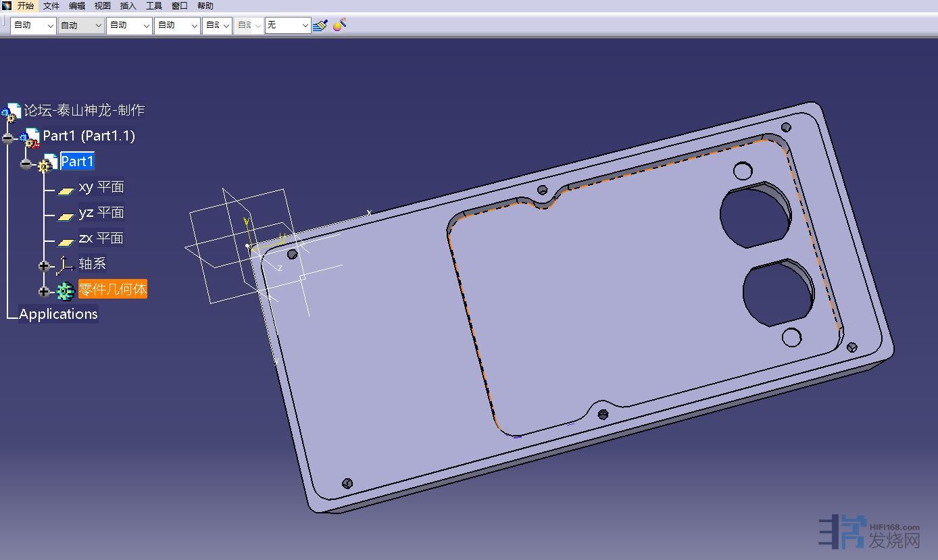Click the CATIA application icon in menu bar

7,6
